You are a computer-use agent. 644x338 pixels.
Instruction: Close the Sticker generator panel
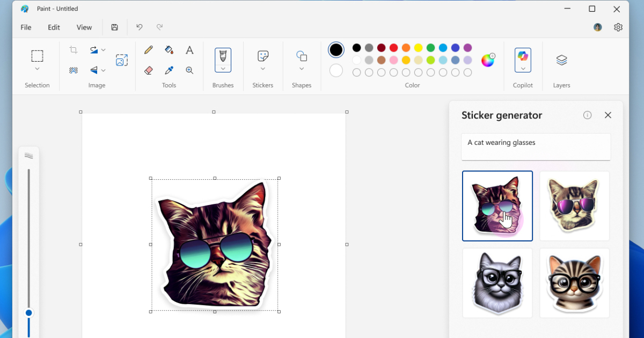608,115
